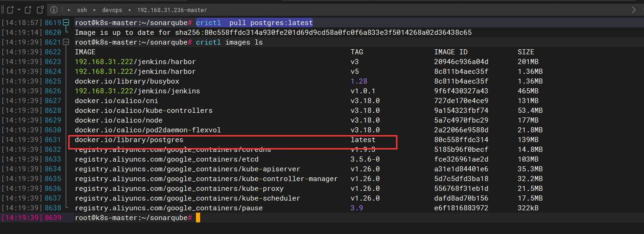This screenshot has height=234, width=644.
Task: Click the right chevron at toolbar end
Action: (x=634, y=10)
